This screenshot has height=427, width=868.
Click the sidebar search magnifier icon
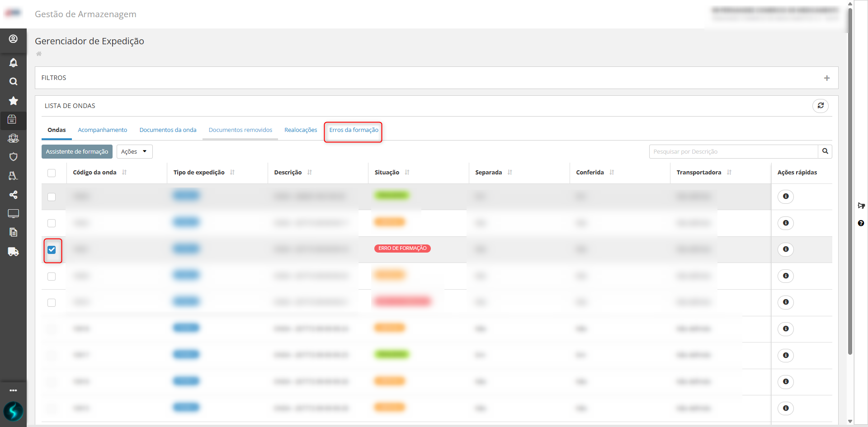tap(13, 81)
